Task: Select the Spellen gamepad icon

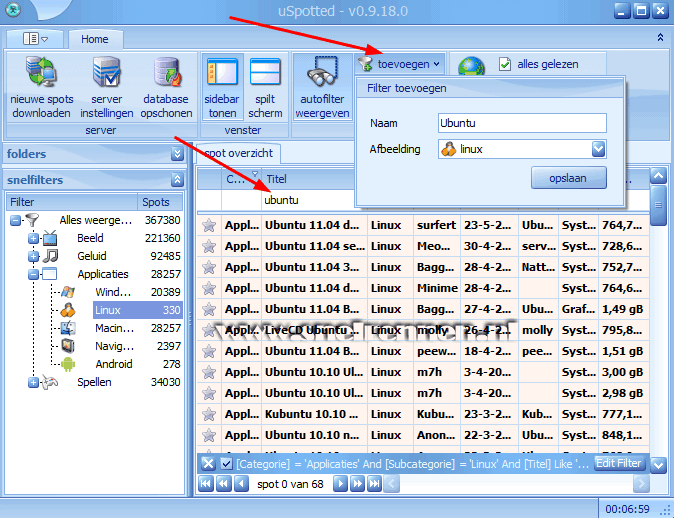Action: (x=50, y=382)
